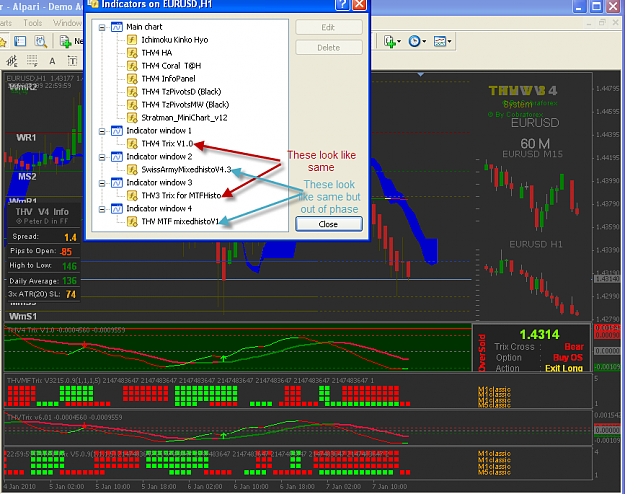The width and height of the screenshot is (625, 494).
Task: Select Stratman_MiniChart_v12 indicator
Action: click(184, 118)
